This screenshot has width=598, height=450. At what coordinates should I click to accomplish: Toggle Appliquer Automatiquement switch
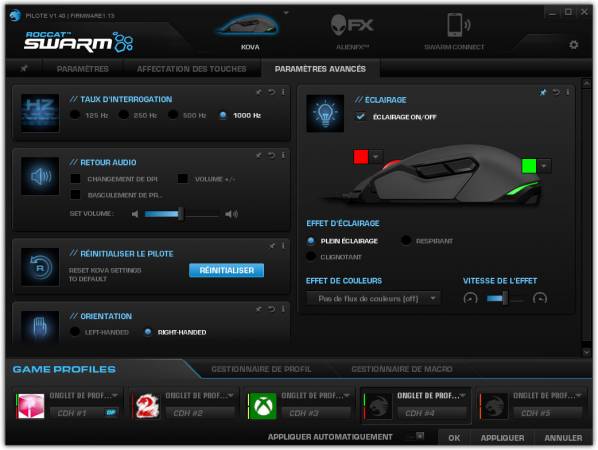point(415,436)
